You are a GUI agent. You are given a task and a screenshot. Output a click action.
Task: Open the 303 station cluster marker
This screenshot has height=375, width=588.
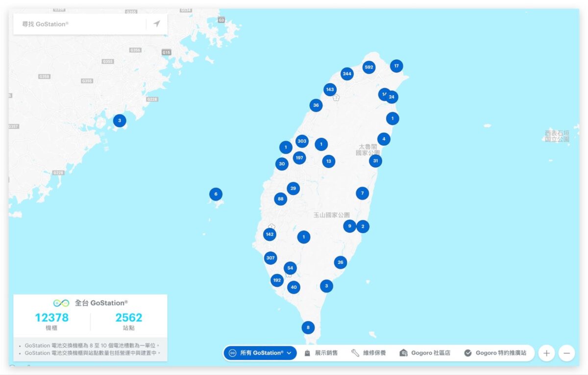tap(302, 141)
